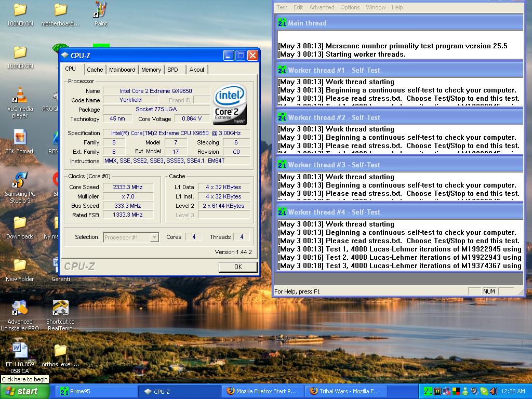Click the Core Speed value 2333.3 MHz

pos(128,187)
